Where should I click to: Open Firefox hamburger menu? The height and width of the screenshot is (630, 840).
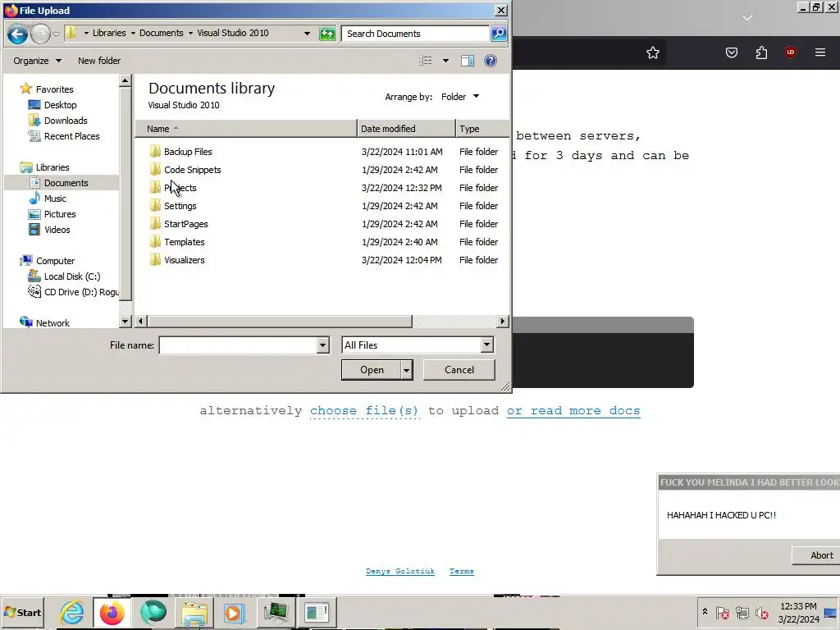[x=820, y=52]
